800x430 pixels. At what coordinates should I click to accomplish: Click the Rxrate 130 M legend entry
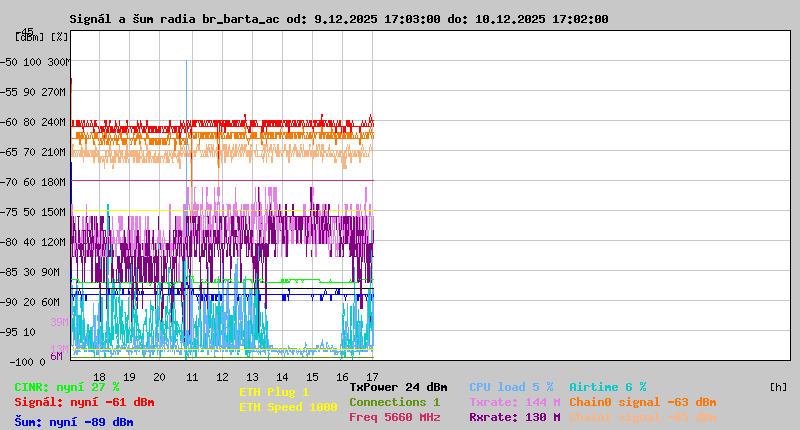click(x=514, y=417)
